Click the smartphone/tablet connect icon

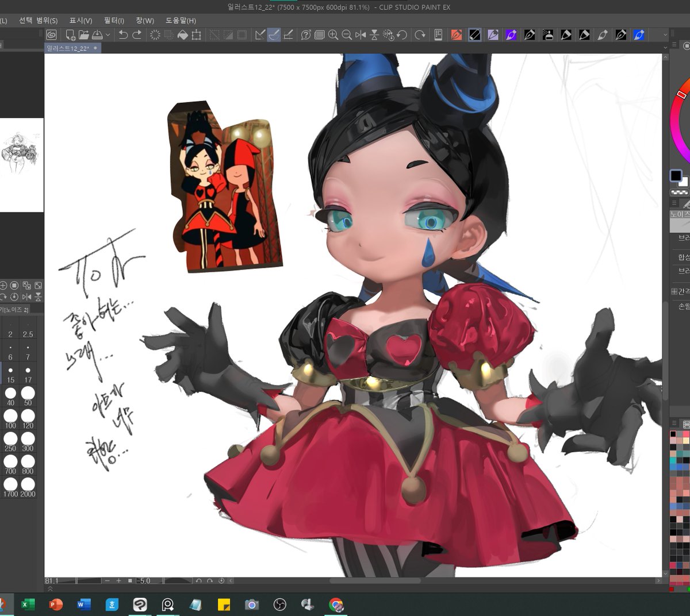click(438, 35)
